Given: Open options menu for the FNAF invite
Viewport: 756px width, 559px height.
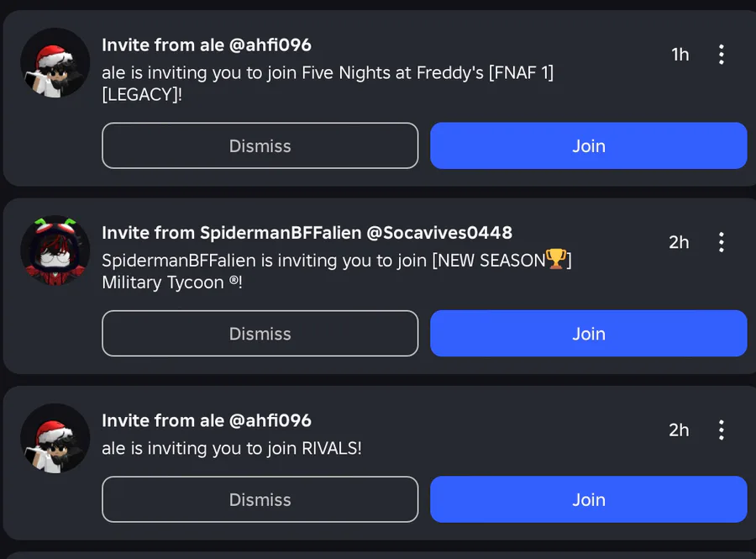Looking at the screenshot, I should click(x=721, y=55).
